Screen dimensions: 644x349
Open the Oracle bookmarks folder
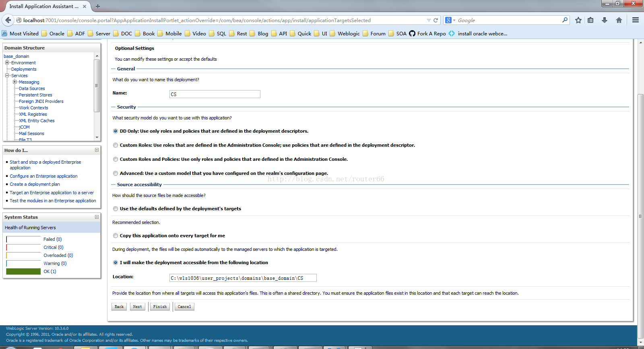pyautogui.click(x=53, y=33)
